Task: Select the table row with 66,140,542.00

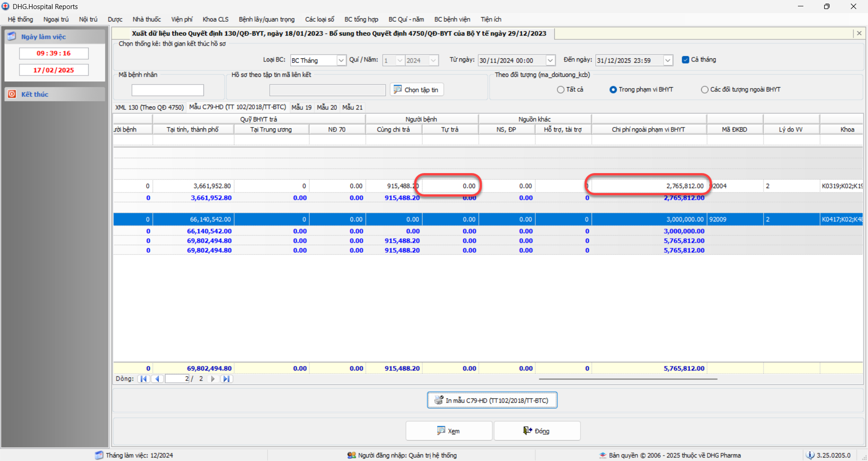Action: 488,219
